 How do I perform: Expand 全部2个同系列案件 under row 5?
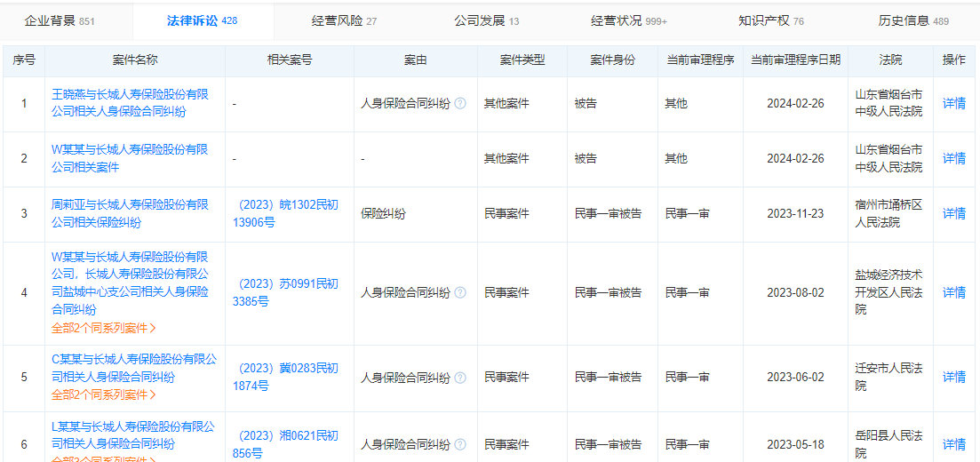pos(104,395)
